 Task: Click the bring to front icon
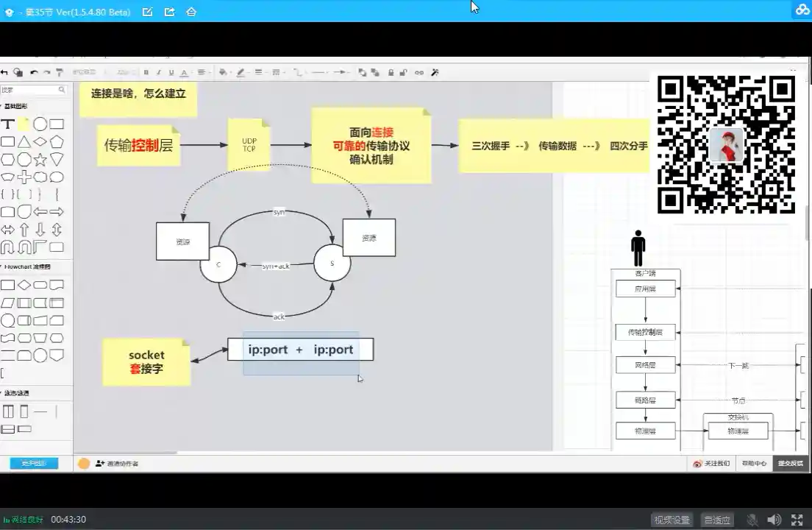[x=362, y=73]
